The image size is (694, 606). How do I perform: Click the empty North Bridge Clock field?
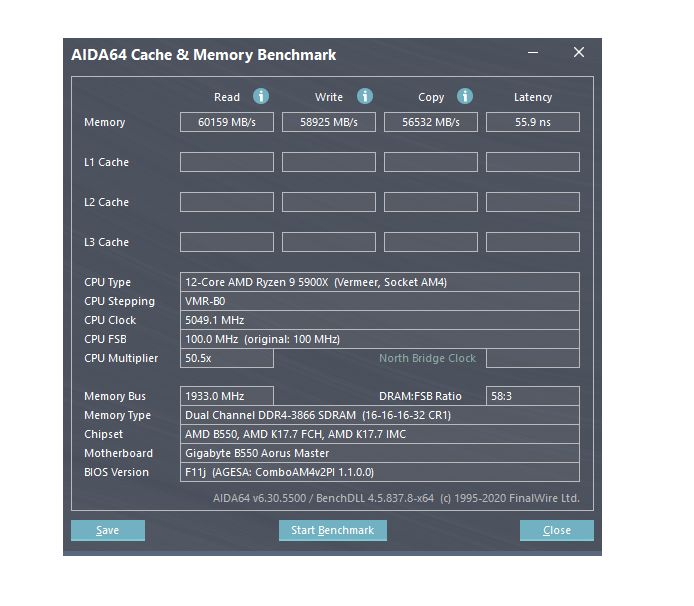[533, 358]
